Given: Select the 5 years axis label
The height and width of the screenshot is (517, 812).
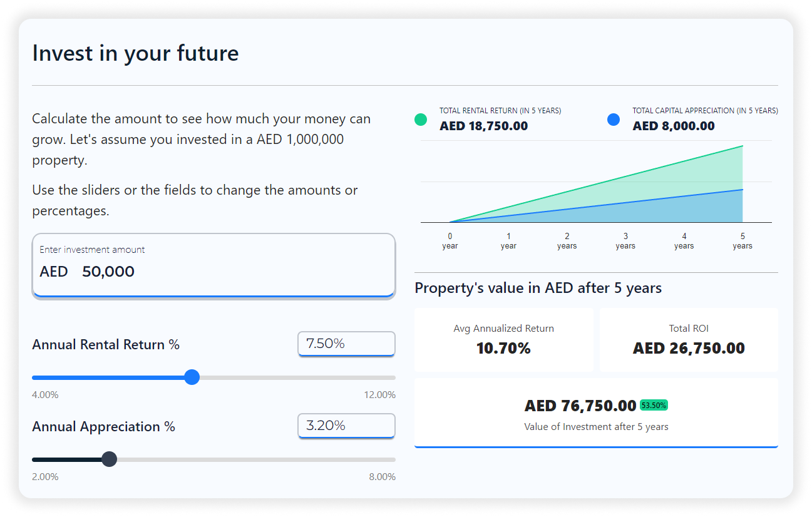Looking at the screenshot, I should tap(743, 241).
